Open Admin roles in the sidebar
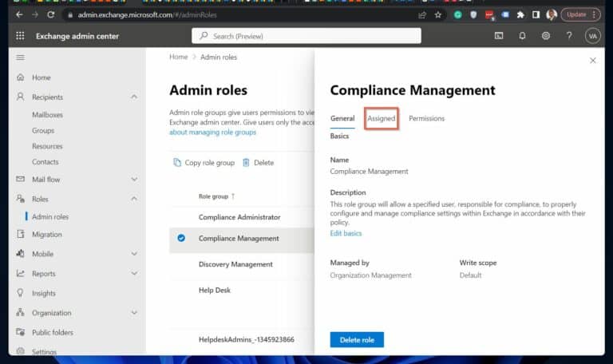Image resolution: width=613 pixels, height=364 pixels. click(50, 216)
